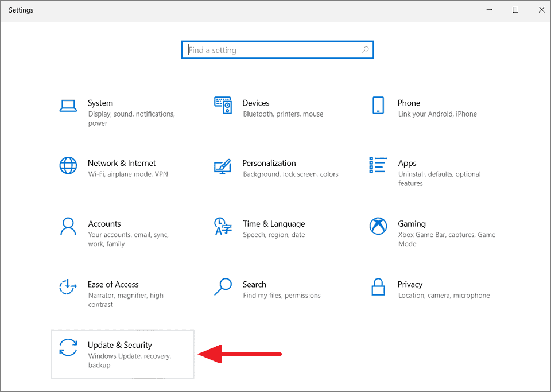
Task: Open the Network & Internet globe icon
Action: point(68,165)
